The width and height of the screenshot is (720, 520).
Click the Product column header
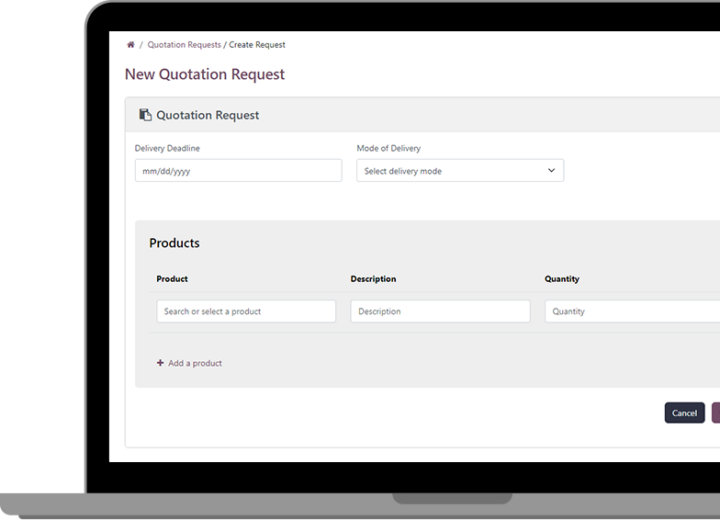172,279
